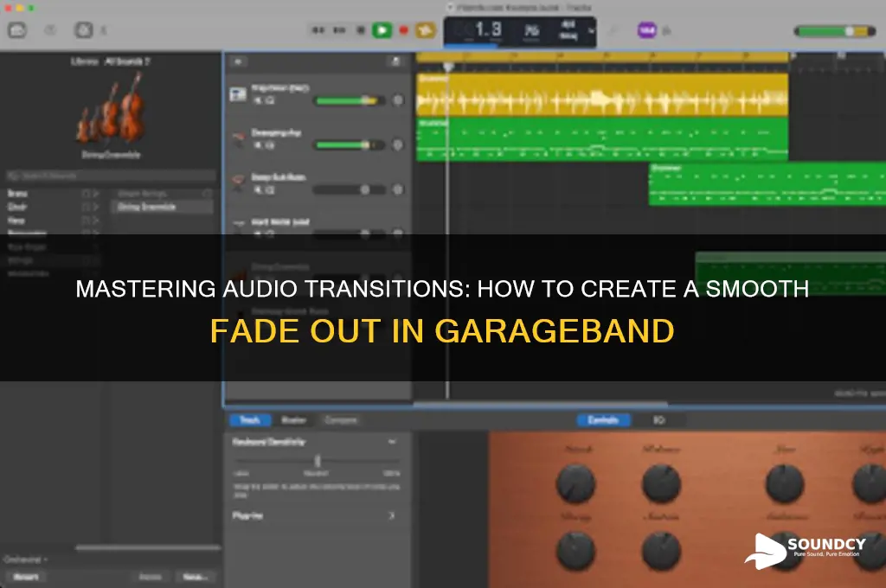Image resolution: width=886 pixels, height=588 pixels.
Task: Click the 1.3 playhead position display
Action: (487, 29)
